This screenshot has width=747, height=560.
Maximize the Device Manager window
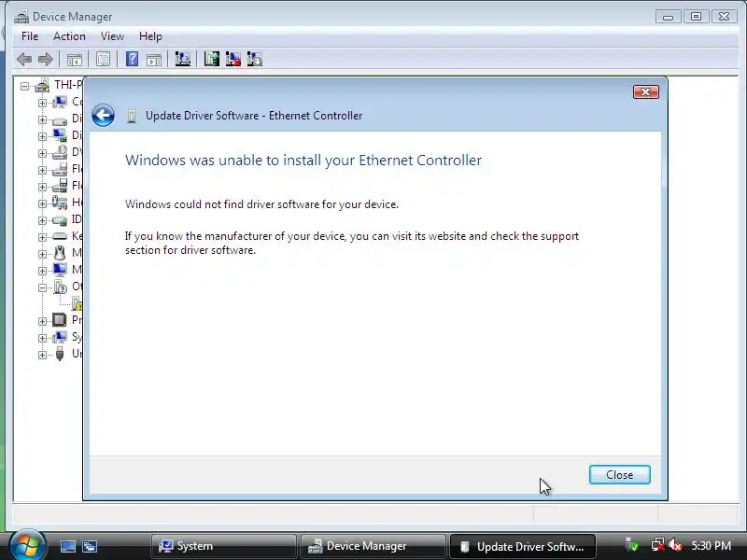tap(696, 17)
